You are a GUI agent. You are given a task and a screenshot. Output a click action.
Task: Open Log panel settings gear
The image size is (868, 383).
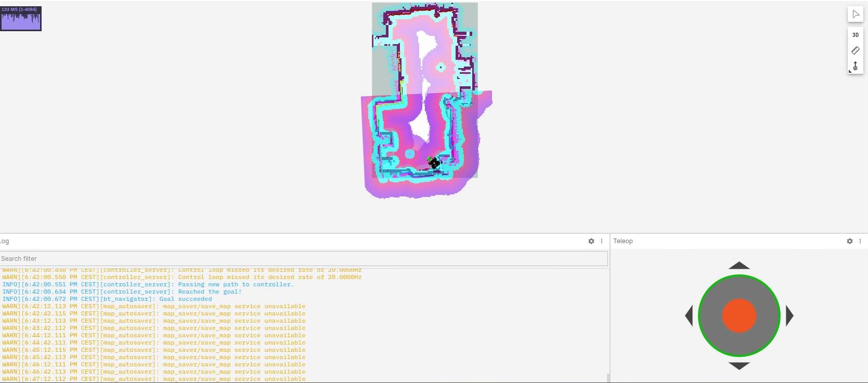591,241
